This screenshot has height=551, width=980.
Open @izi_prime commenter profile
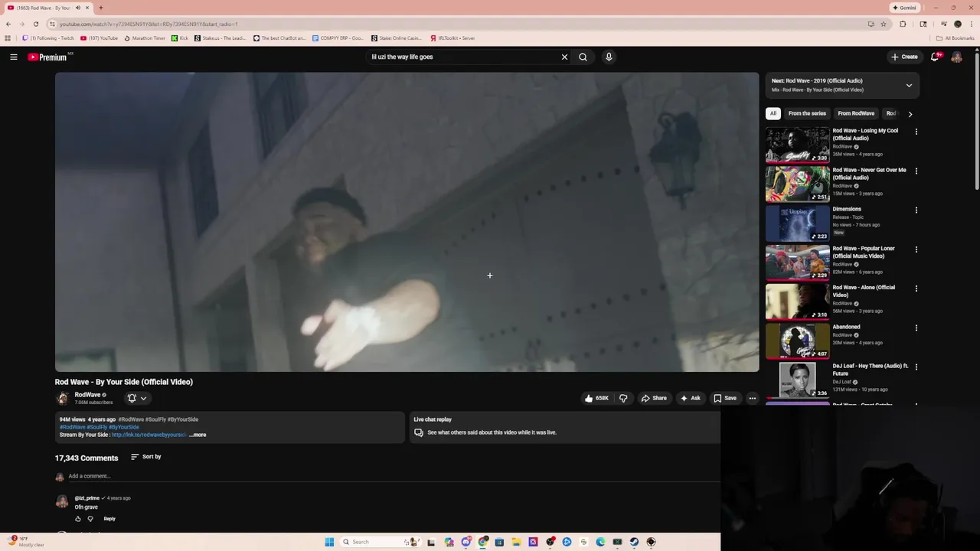[87, 498]
